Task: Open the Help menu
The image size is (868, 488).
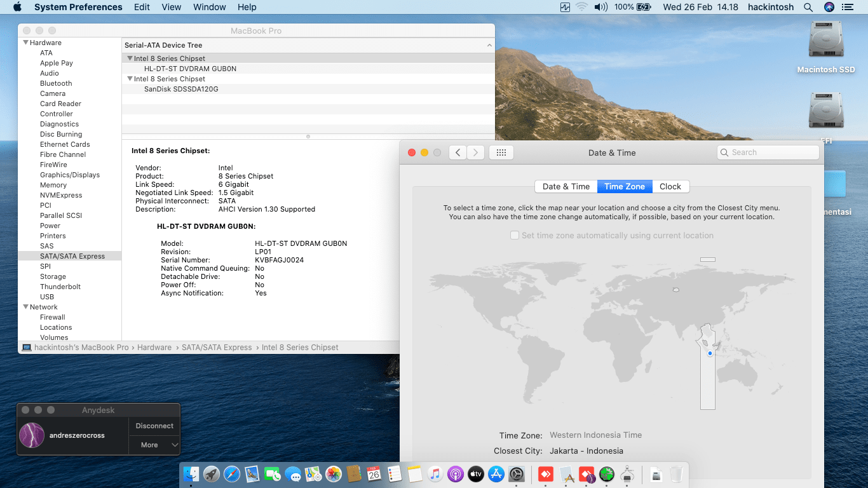Action: point(247,7)
